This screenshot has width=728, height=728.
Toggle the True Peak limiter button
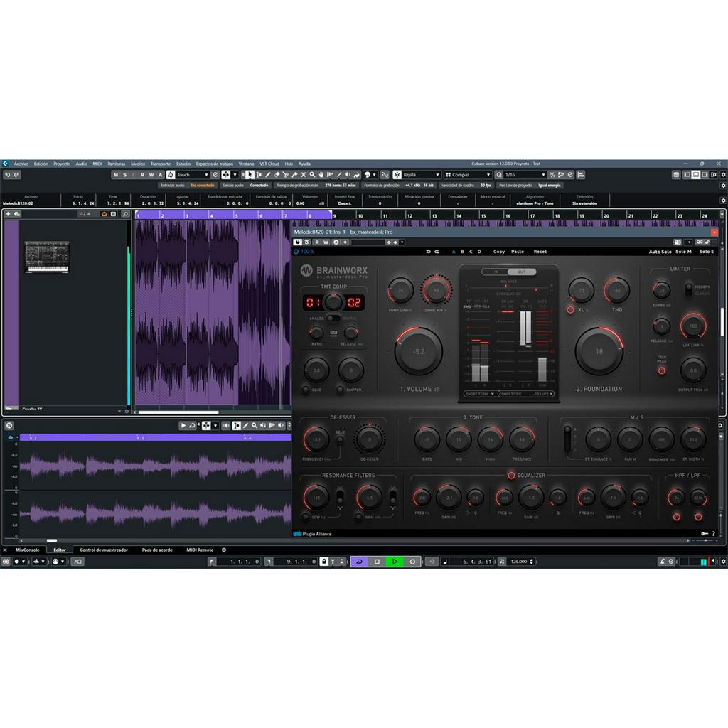pyautogui.click(x=662, y=370)
